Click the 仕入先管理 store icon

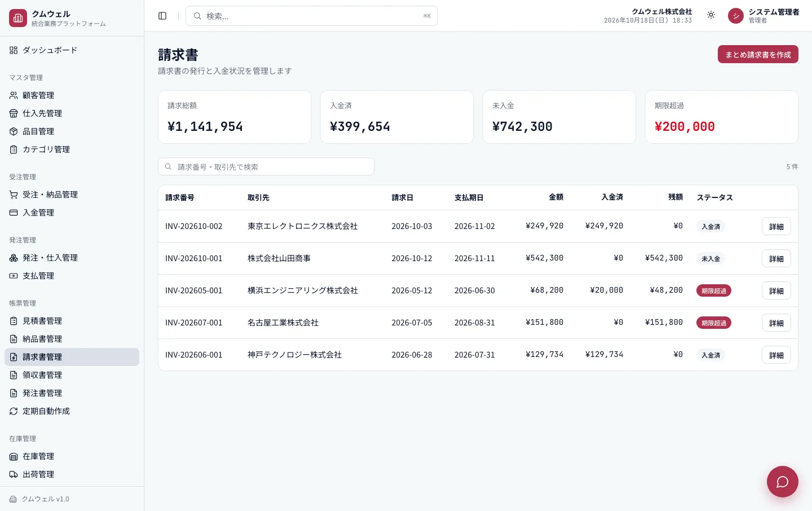pyautogui.click(x=14, y=113)
